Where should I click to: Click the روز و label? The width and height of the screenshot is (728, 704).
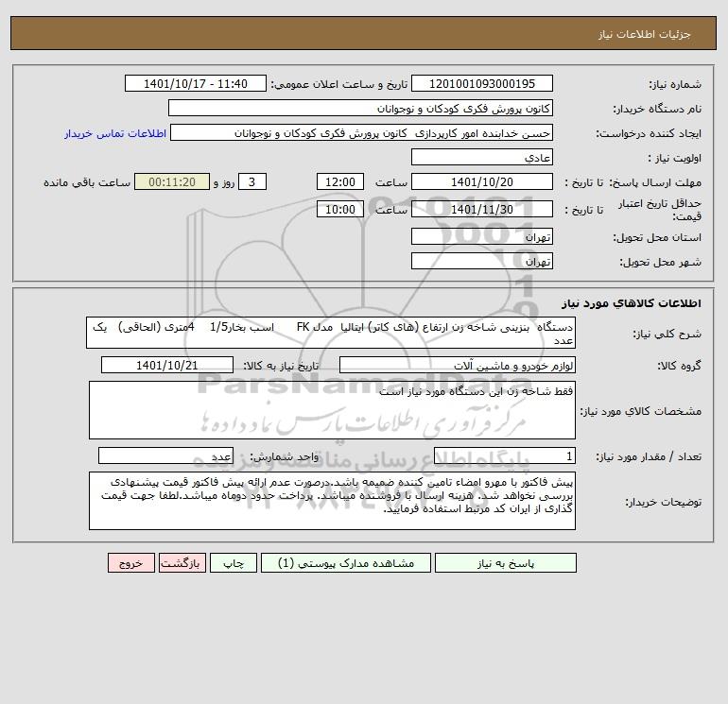point(224,182)
